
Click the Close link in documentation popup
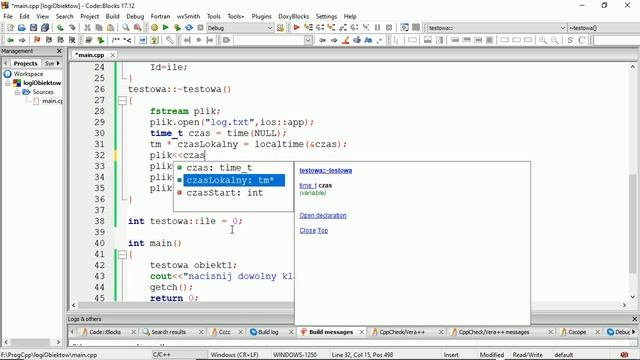tap(308, 231)
